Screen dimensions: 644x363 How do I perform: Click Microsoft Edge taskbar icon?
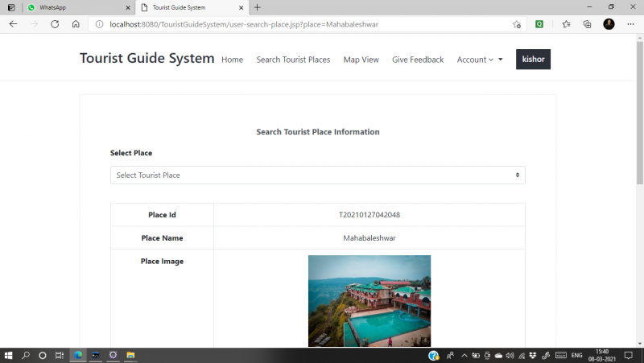pyautogui.click(x=78, y=355)
